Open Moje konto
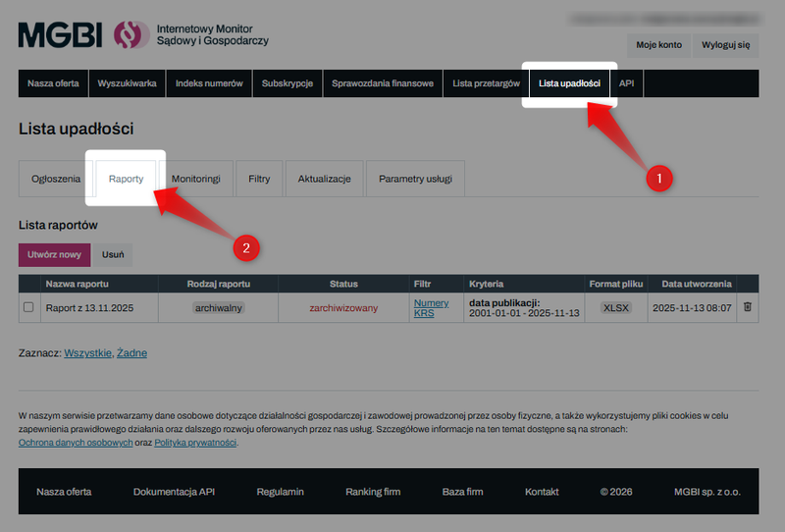The height and width of the screenshot is (532, 785). 658,45
